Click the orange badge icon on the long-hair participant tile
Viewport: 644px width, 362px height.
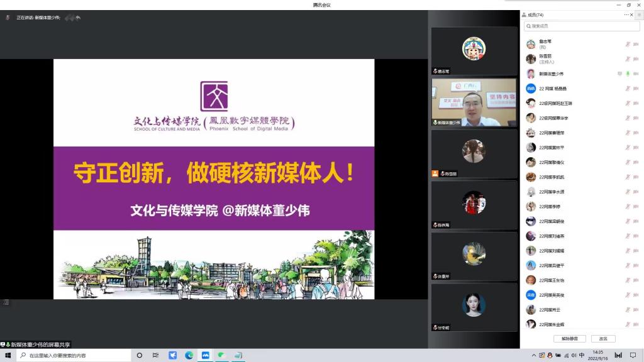[x=435, y=173]
